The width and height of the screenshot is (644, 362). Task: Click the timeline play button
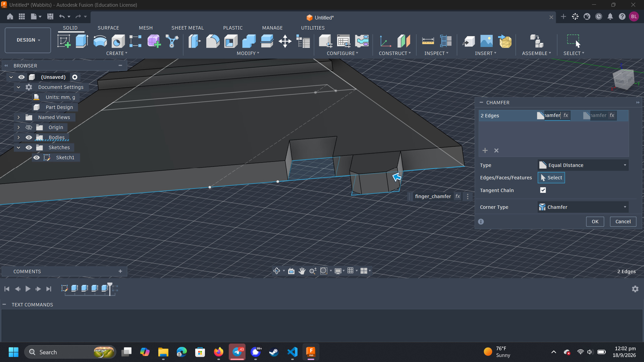[x=28, y=289]
